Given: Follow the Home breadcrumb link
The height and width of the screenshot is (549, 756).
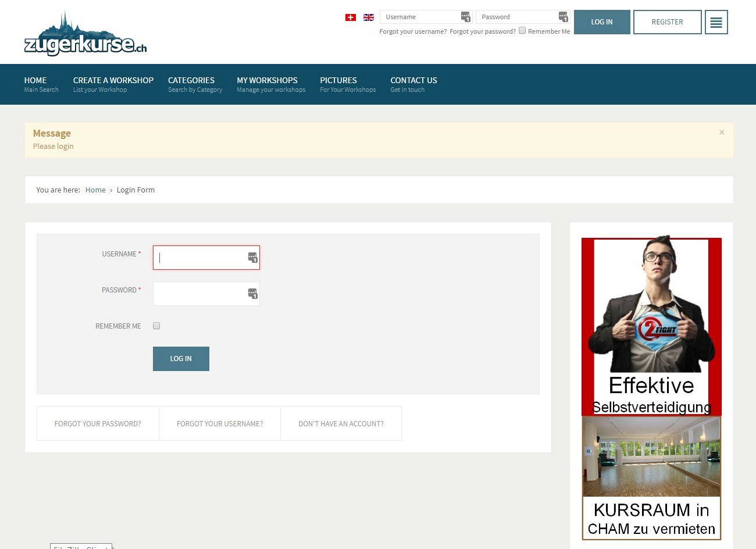Looking at the screenshot, I should (x=95, y=190).
